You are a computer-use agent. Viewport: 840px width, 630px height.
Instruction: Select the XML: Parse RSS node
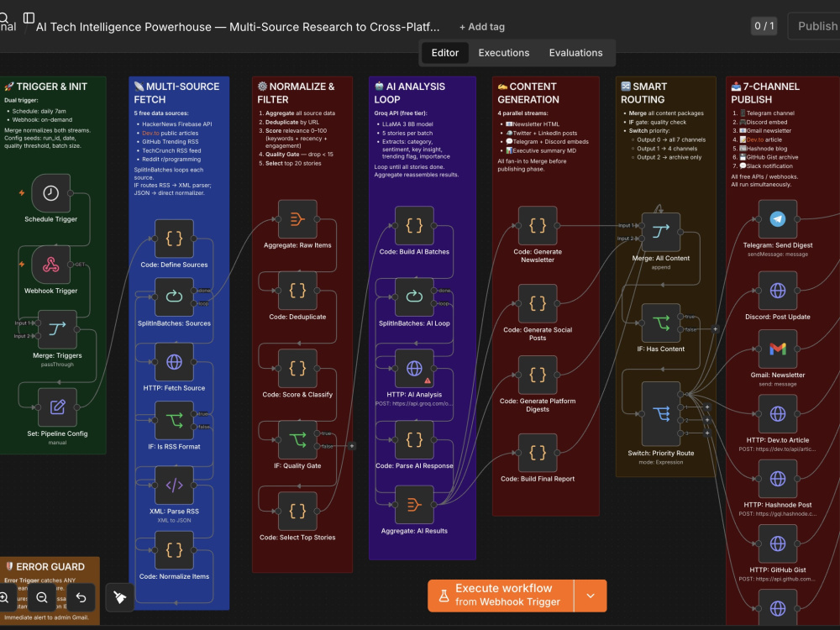point(174,486)
